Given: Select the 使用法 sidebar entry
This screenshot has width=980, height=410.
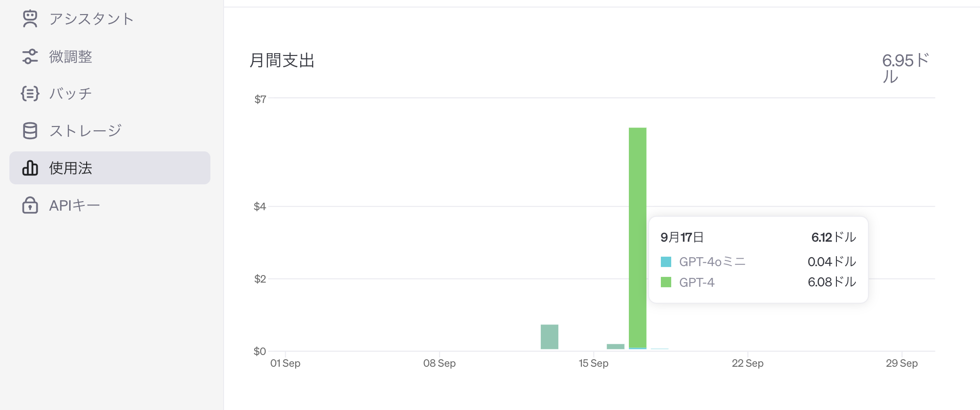Looking at the screenshot, I should 71,168.
